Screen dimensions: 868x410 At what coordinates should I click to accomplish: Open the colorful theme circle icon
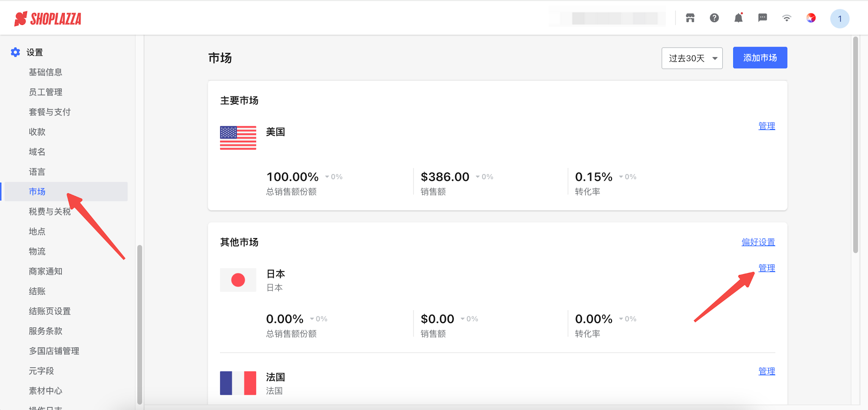(x=811, y=18)
